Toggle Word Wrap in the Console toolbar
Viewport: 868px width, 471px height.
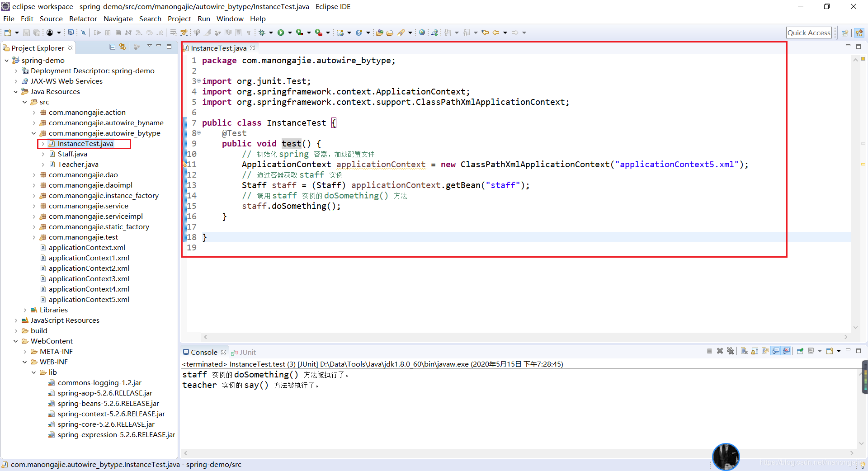765,351
